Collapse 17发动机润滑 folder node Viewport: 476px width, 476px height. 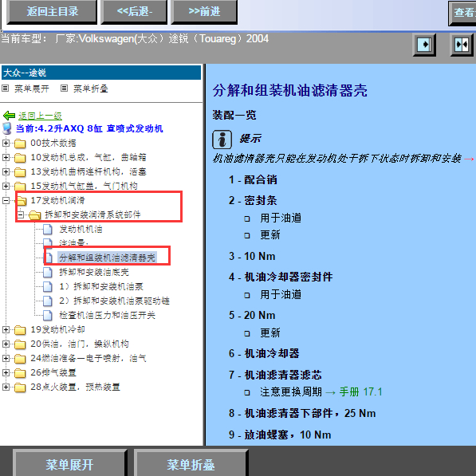click(6, 200)
